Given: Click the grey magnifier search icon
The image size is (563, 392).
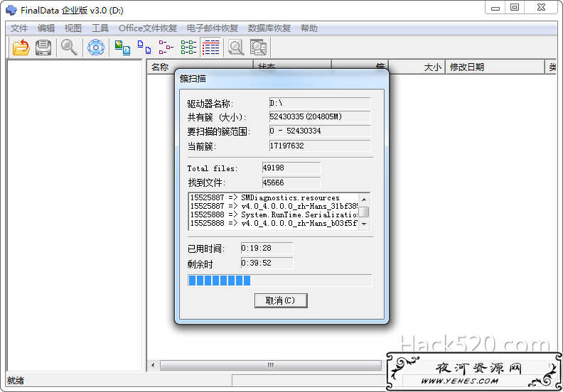Looking at the screenshot, I should click(236, 48).
